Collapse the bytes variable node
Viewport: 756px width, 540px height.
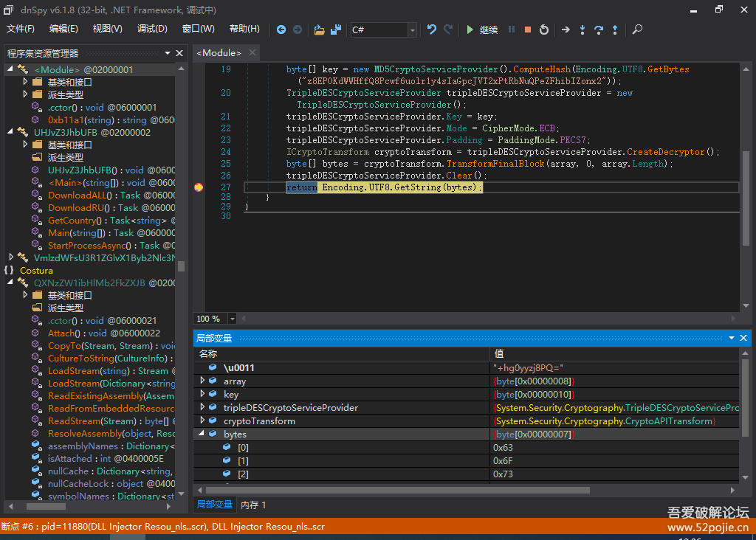click(x=203, y=435)
